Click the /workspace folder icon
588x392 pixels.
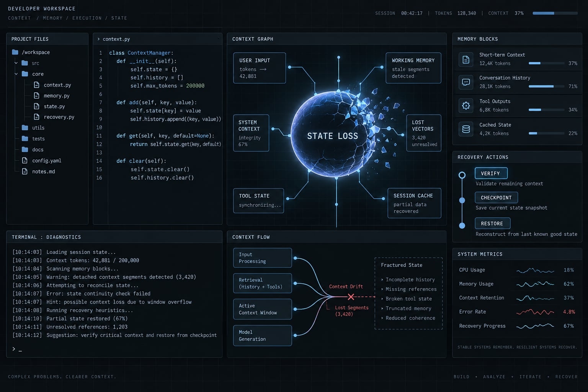(x=15, y=52)
